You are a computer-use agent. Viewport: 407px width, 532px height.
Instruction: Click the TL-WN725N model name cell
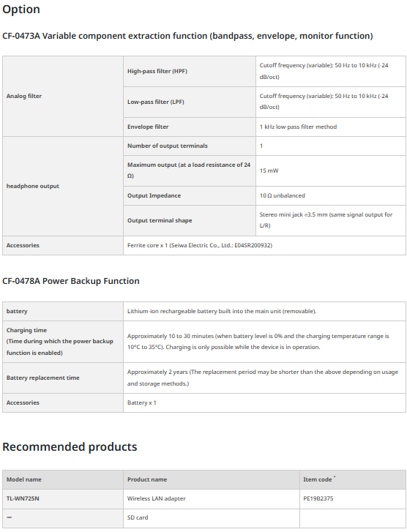pyautogui.click(x=63, y=499)
